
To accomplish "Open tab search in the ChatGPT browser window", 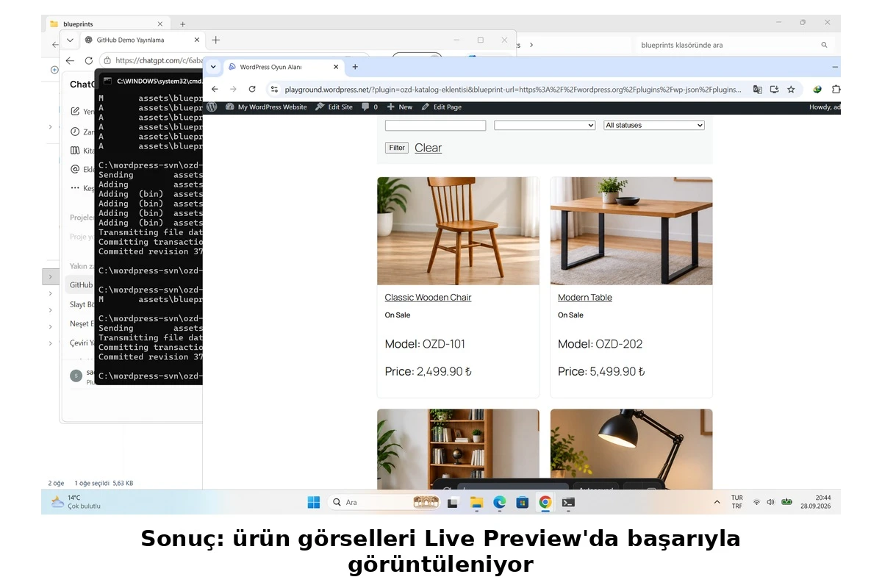I will point(70,40).
